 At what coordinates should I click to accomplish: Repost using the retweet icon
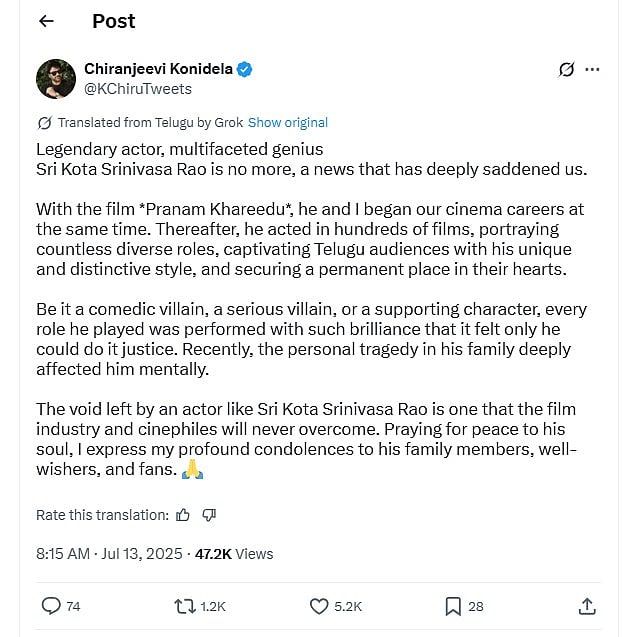pos(185,606)
